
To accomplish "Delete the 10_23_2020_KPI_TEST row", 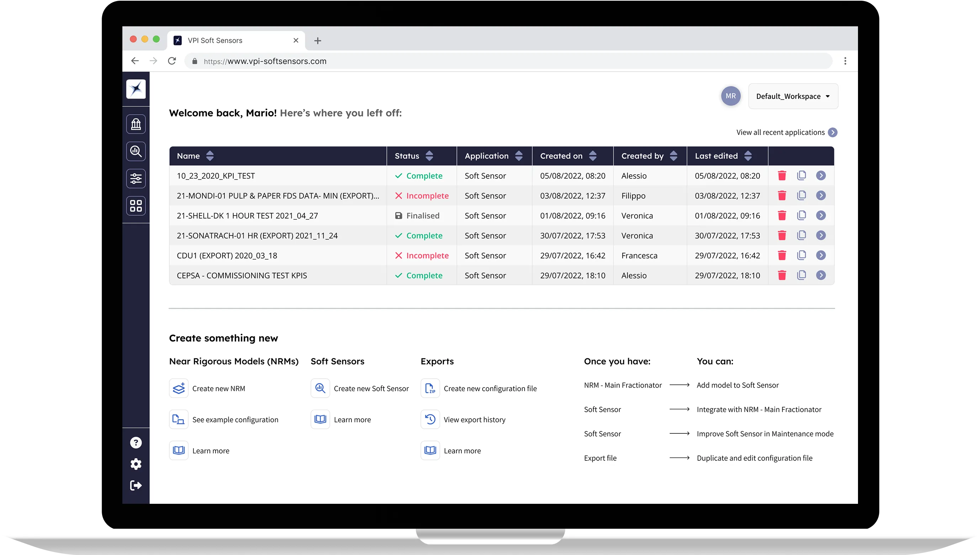I will pos(782,176).
